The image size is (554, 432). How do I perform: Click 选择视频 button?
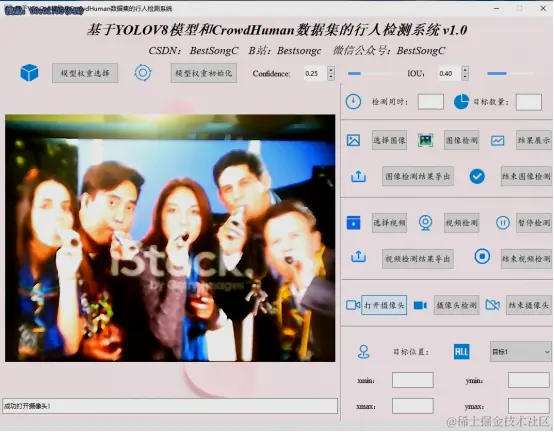389,223
